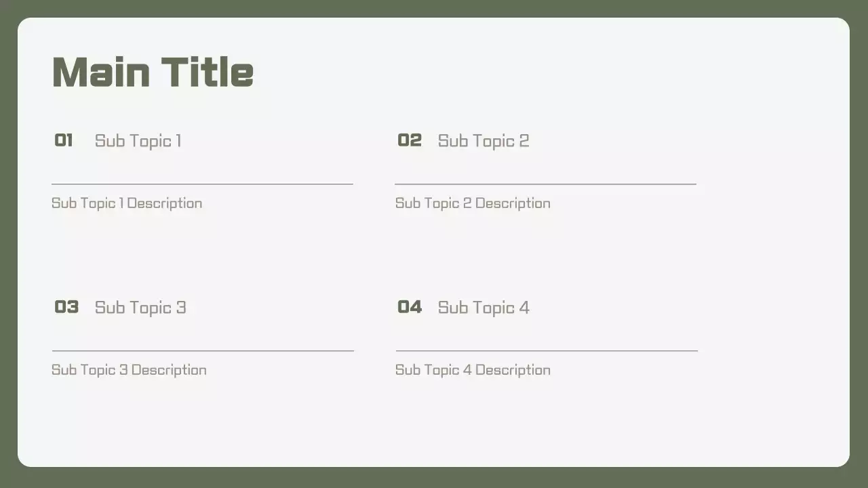Click the "Sub Topic 2 Description" text

[x=473, y=203]
